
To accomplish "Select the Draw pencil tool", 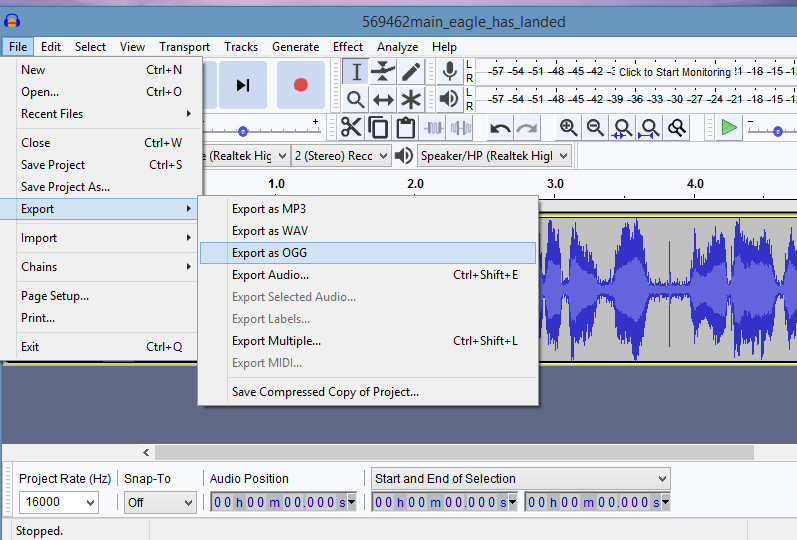I will (411, 72).
